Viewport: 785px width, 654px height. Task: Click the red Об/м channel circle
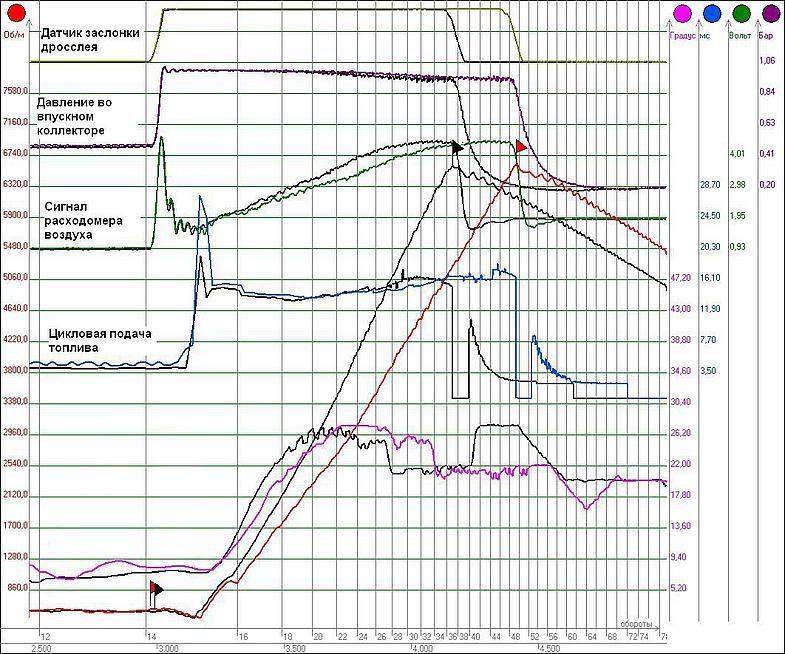(x=15, y=13)
